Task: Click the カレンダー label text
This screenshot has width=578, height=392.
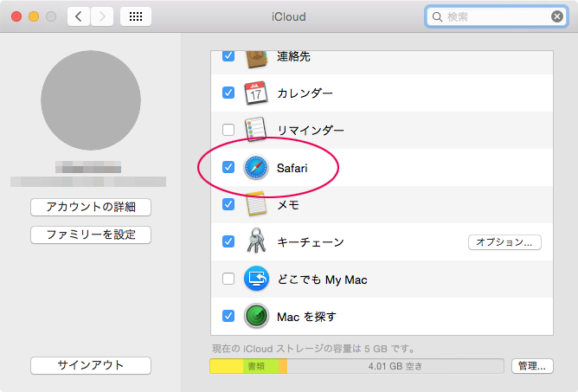Action: pos(305,93)
